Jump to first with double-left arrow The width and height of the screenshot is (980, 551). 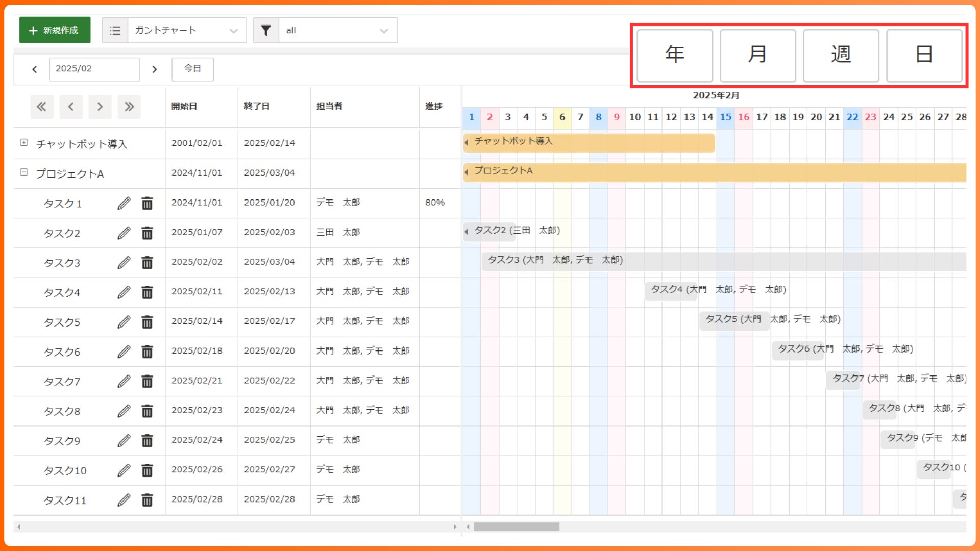pyautogui.click(x=41, y=107)
